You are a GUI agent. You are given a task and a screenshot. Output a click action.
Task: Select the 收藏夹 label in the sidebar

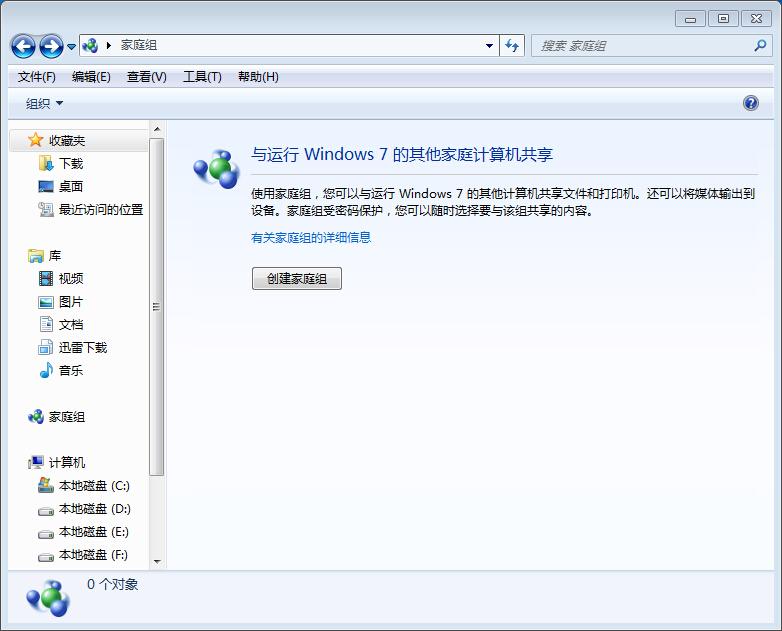pos(67,141)
